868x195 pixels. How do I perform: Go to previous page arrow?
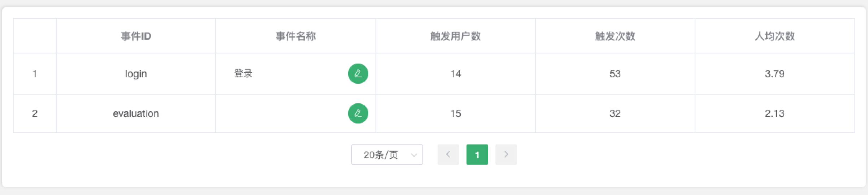(x=448, y=155)
